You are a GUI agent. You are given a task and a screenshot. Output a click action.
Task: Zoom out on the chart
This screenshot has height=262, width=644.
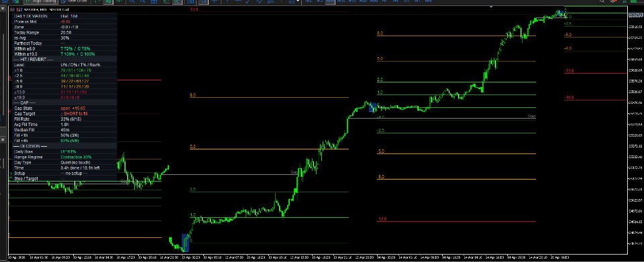tap(142, 1)
